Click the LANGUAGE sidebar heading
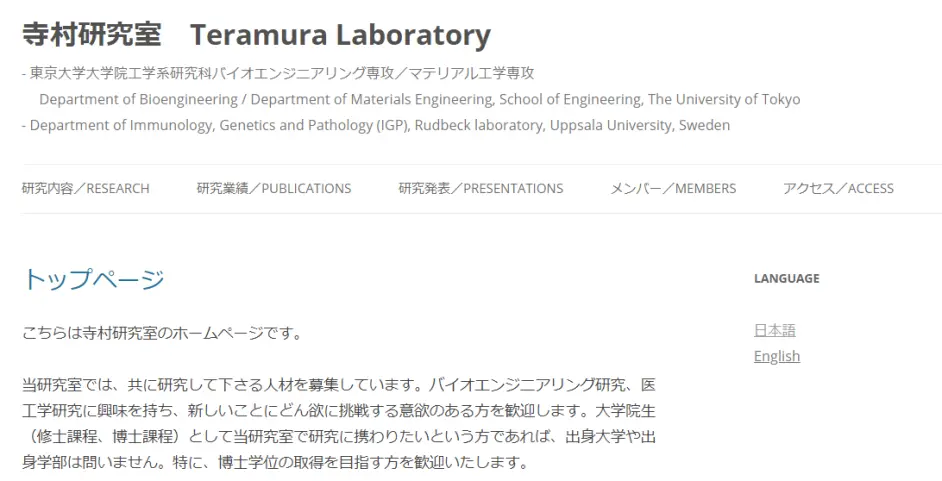The image size is (942, 481). coord(786,279)
